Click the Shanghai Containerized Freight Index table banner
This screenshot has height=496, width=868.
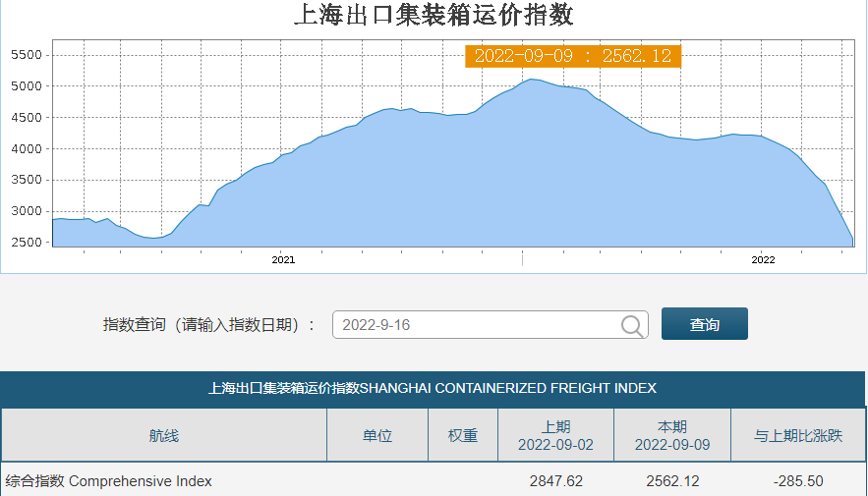[433, 388]
